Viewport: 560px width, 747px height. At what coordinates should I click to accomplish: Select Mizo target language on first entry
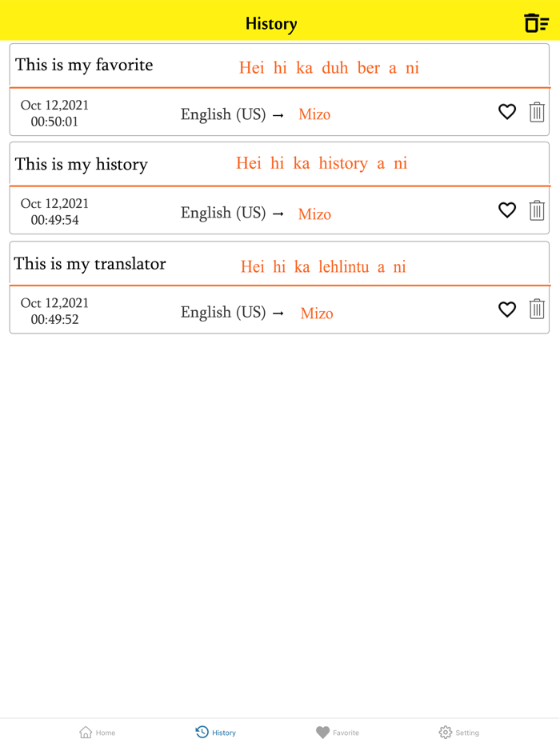(314, 114)
